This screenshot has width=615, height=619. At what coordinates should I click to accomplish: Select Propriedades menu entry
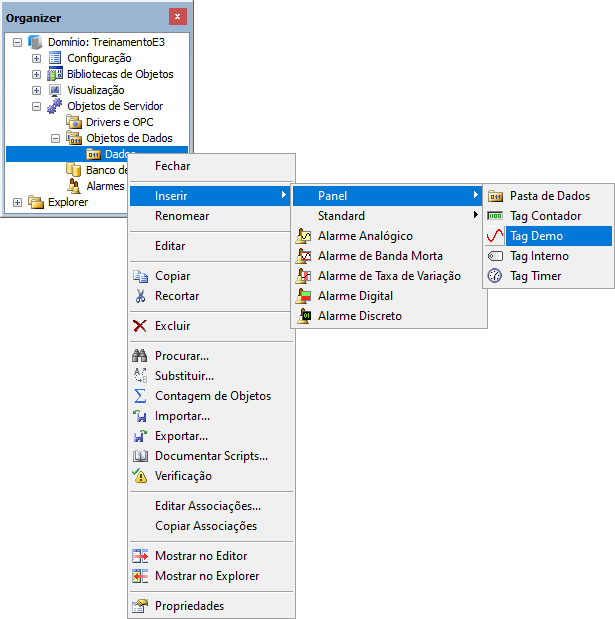coord(189,606)
